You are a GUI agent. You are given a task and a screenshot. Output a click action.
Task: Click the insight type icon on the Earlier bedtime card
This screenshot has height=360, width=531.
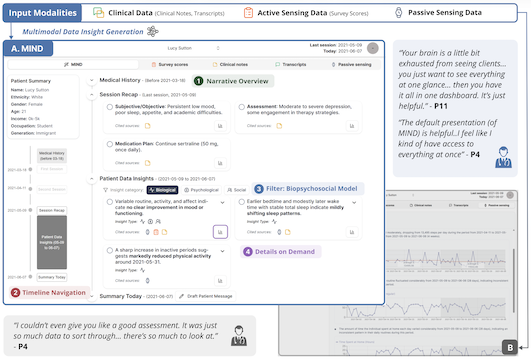(274, 221)
